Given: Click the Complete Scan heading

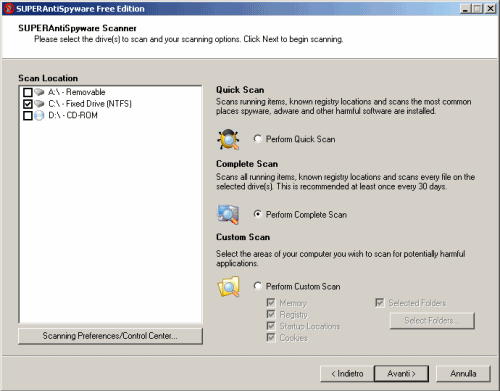Looking at the screenshot, I should coord(247,164).
